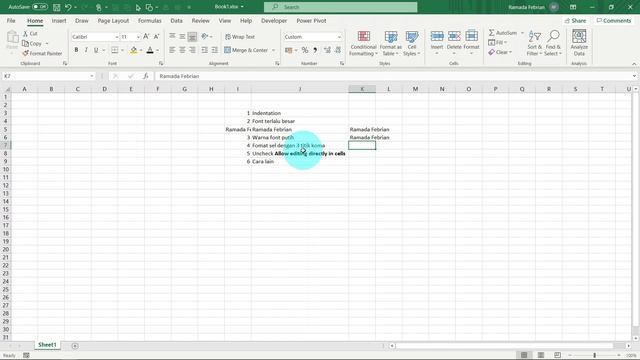Switch to the Formulas tab
Screen dimensions: 640x360
pyautogui.click(x=149, y=20)
